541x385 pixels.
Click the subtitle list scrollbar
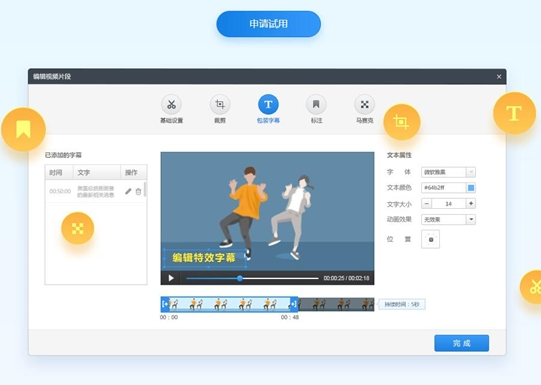coord(145,189)
